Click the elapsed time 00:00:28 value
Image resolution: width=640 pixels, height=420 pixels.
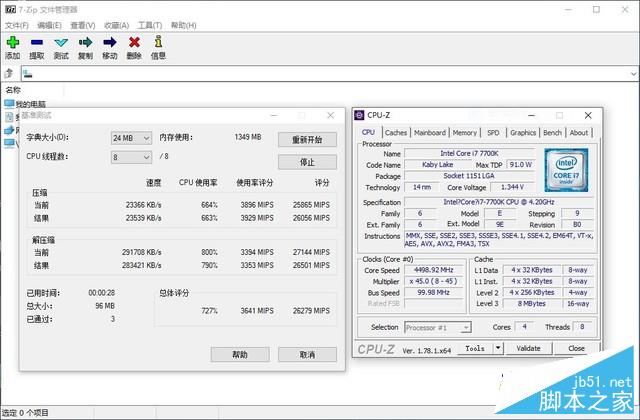[x=101, y=293]
